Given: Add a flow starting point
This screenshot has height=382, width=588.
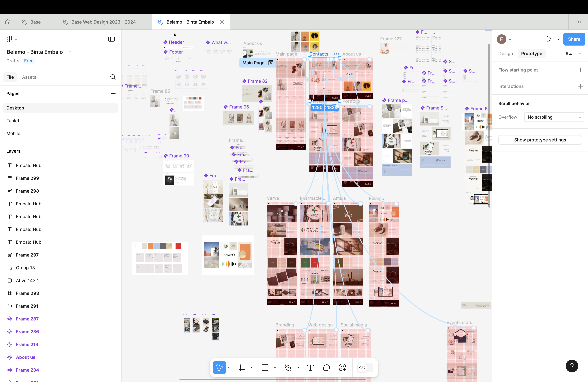Looking at the screenshot, I should click(x=580, y=70).
